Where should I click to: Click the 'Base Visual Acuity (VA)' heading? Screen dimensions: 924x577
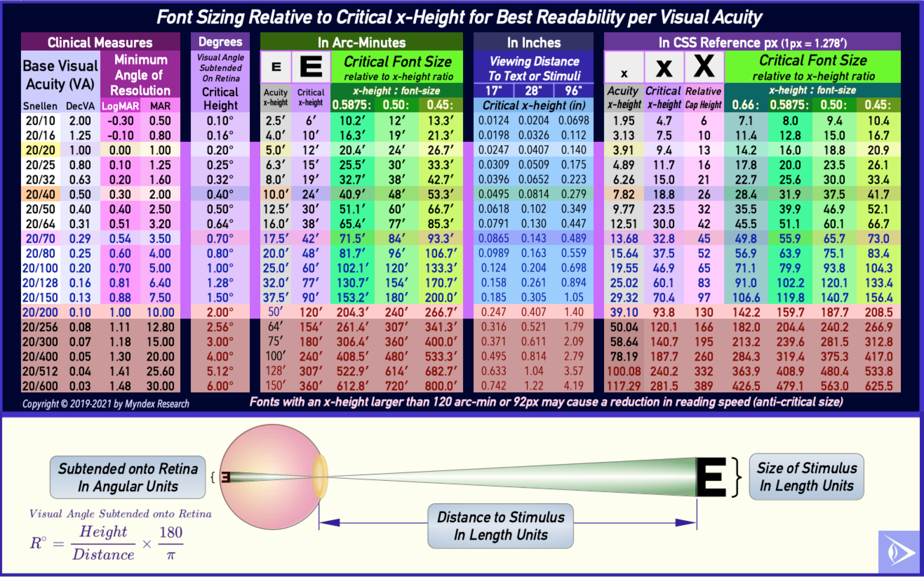tap(60, 75)
